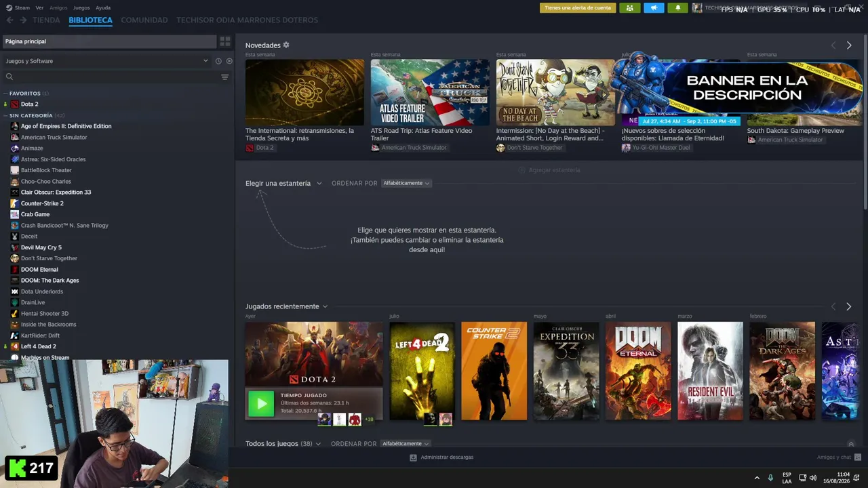868x488 pixels.
Task: Show hidden icons in the system tray
Action: tap(757, 478)
